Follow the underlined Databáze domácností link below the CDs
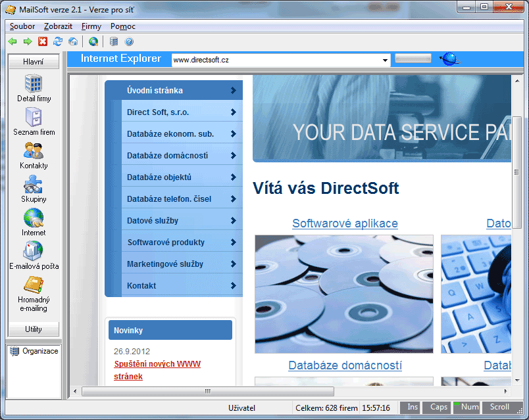 [345, 365]
